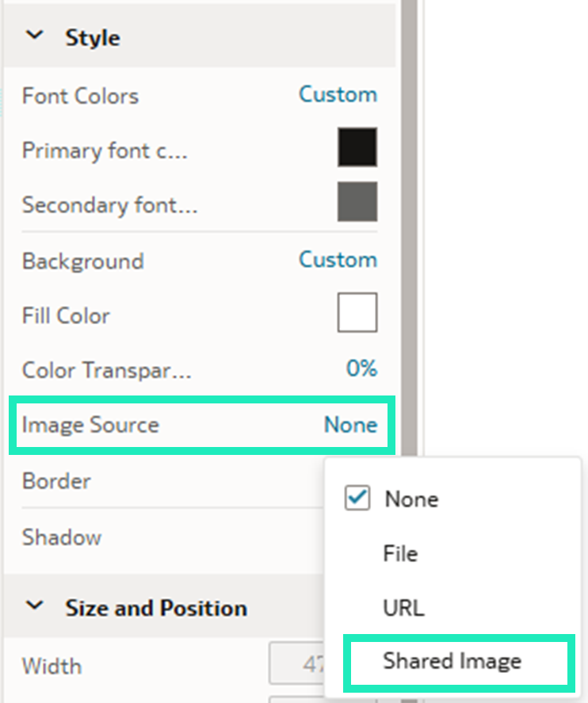Click the Font Colors label
This screenshot has width=588, height=703.
tap(79, 95)
